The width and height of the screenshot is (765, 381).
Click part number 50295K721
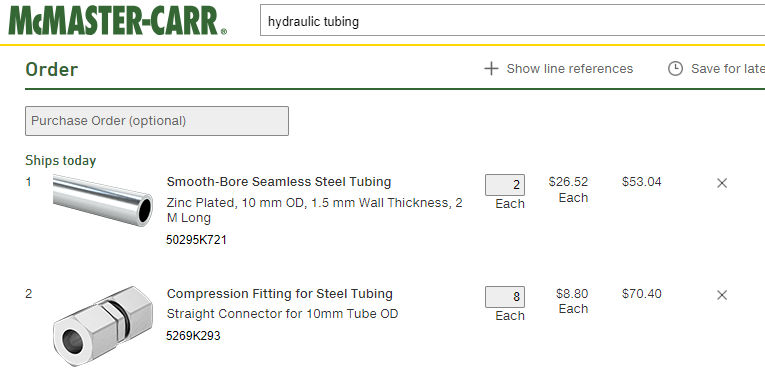(x=197, y=240)
